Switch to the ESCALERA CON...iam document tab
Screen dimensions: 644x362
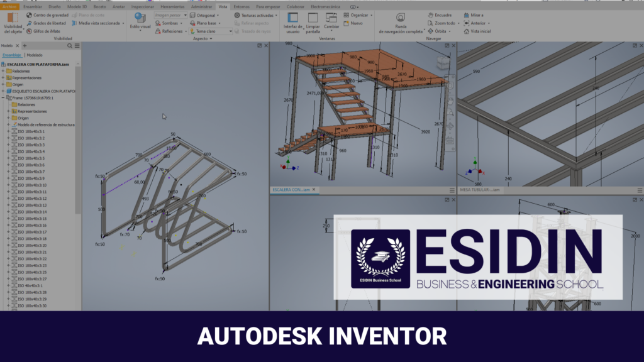coord(291,190)
